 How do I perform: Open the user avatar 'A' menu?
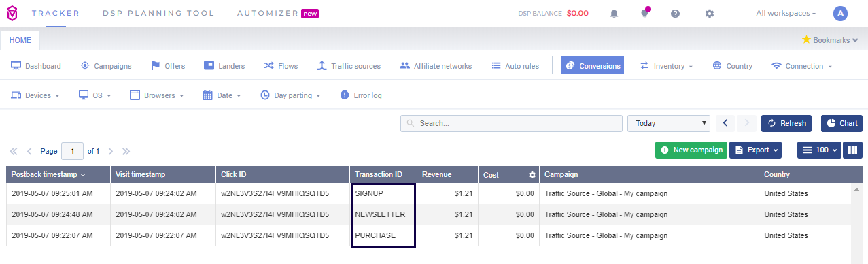(x=840, y=13)
